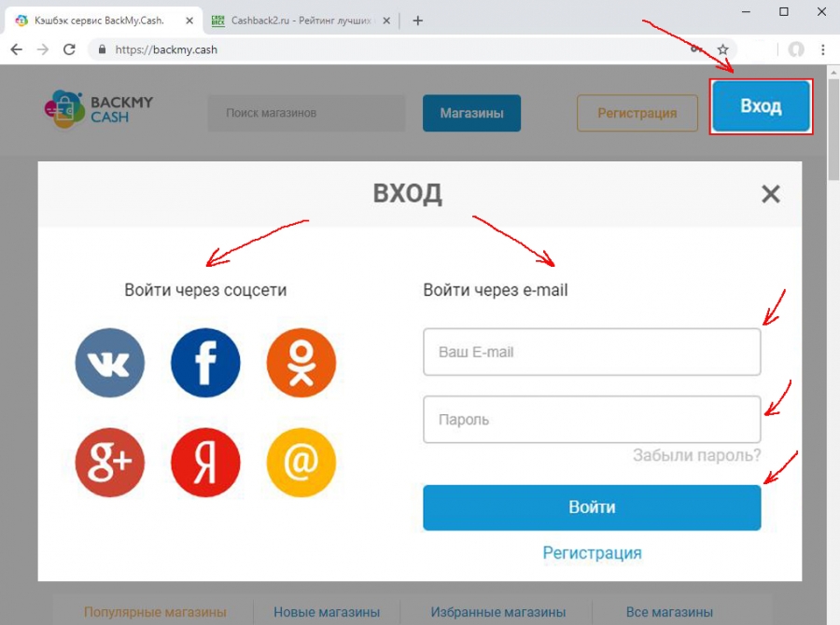The height and width of the screenshot is (625, 840).
Task: Open Забыли пароль? link
Action: [696, 455]
